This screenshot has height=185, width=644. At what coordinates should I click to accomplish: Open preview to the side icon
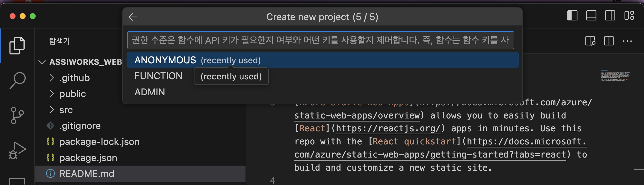(590, 41)
